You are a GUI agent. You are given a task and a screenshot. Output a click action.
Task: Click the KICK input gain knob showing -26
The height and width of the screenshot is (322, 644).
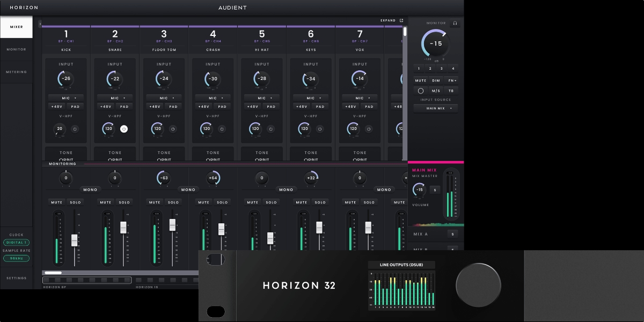pos(66,79)
